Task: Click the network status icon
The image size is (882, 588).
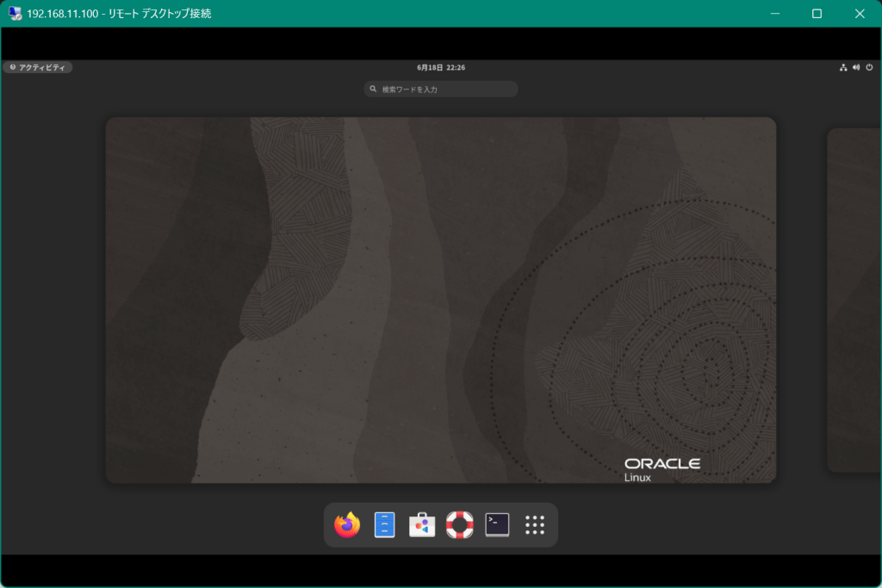Action: pos(843,67)
